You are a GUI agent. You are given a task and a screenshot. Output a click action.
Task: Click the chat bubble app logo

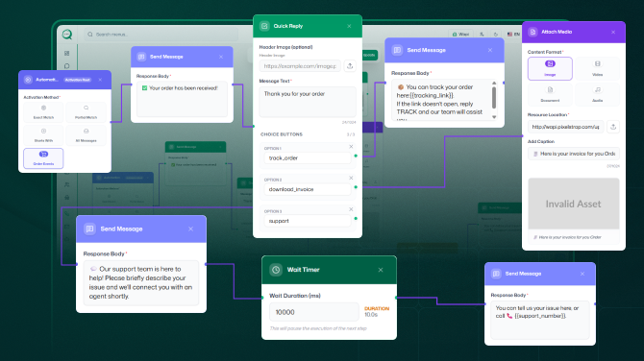(67, 35)
